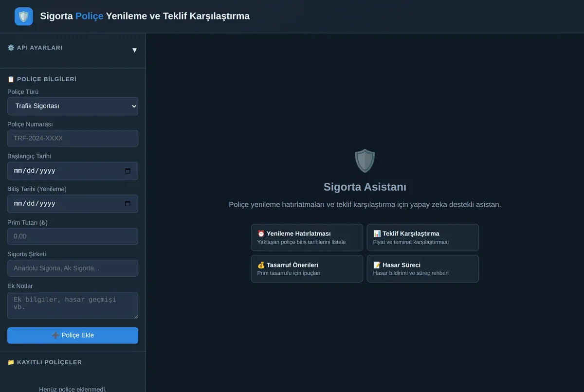Open the Poliçe Türü dropdown
The height and width of the screenshot is (392, 584).
[x=73, y=106]
